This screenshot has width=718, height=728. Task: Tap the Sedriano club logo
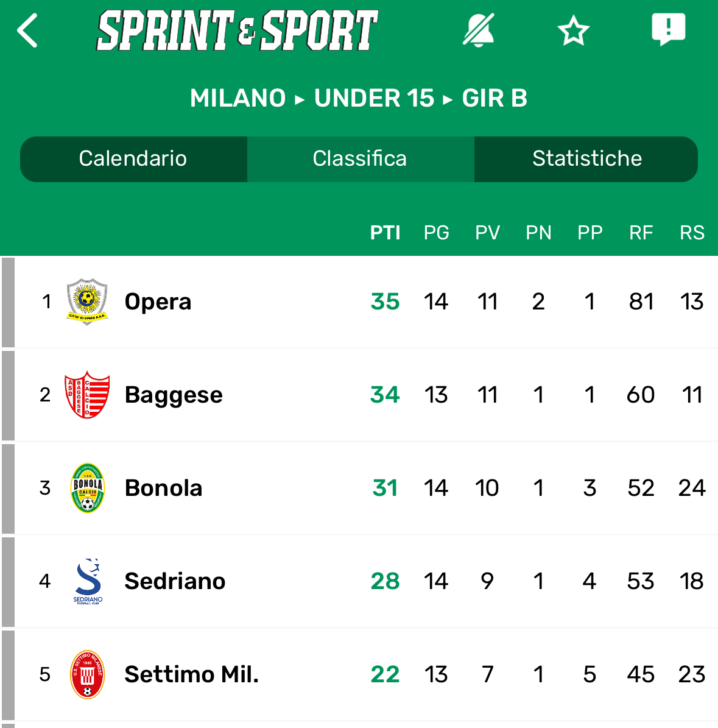[88, 581]
